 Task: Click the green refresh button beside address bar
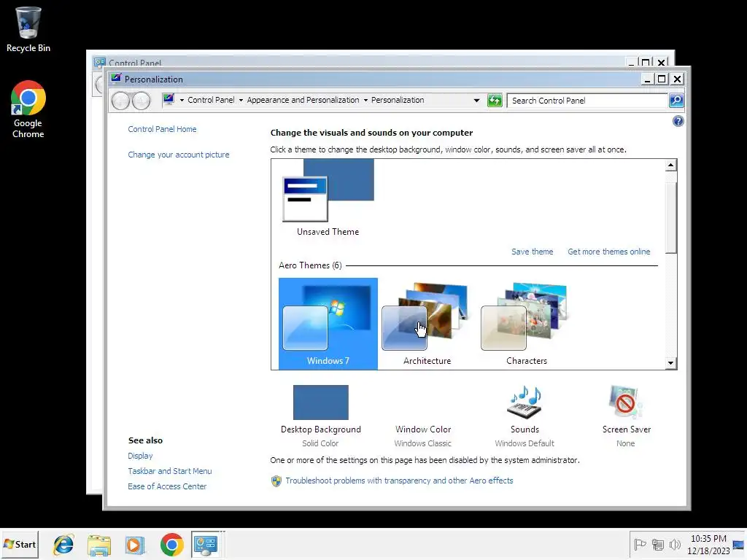pyautogui.click(x=495, y=101)
